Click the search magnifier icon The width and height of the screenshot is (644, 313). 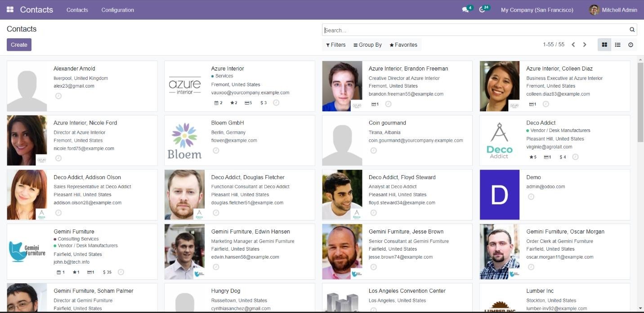click(632, 30)
